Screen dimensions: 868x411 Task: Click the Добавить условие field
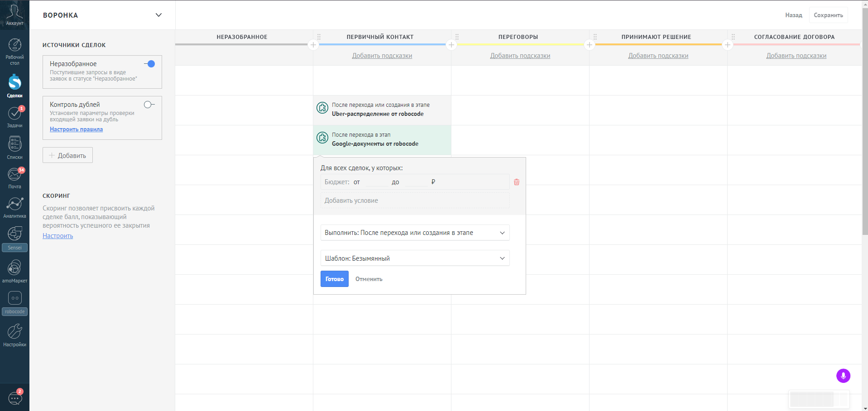415,201
